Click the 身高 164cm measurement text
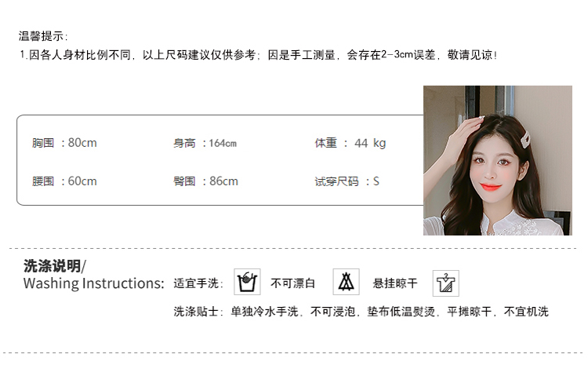The height and width of the screenshot is (376, 588). coord(205,143)
